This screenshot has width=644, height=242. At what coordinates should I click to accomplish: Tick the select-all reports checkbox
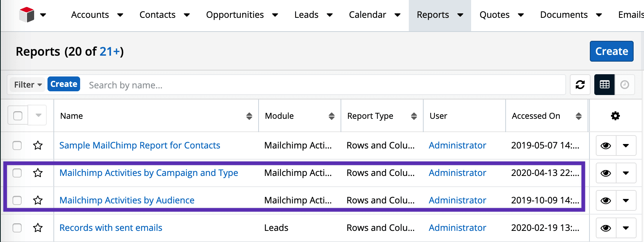click(x=18, y=115)
